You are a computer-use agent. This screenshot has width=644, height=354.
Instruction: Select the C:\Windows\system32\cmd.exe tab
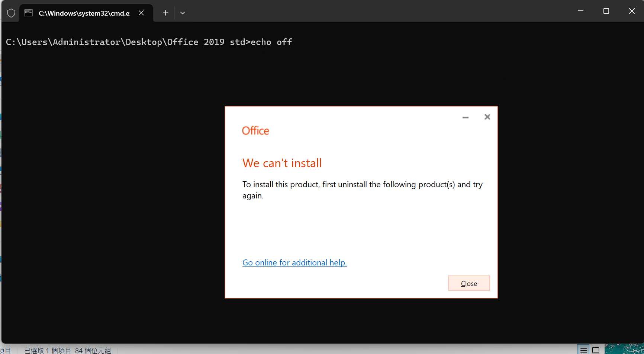click(86, 13)
